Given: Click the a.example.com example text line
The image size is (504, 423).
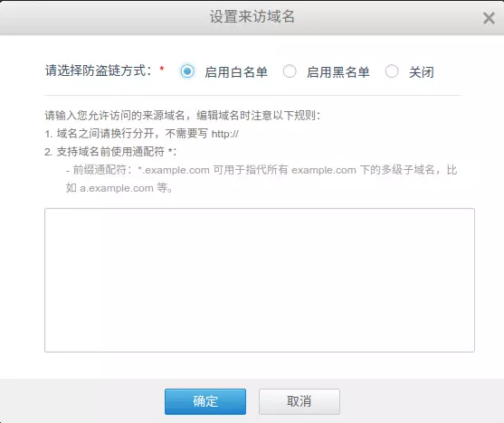Looking at the screenshot, I should pyautogui.click(x=119, y=188).
